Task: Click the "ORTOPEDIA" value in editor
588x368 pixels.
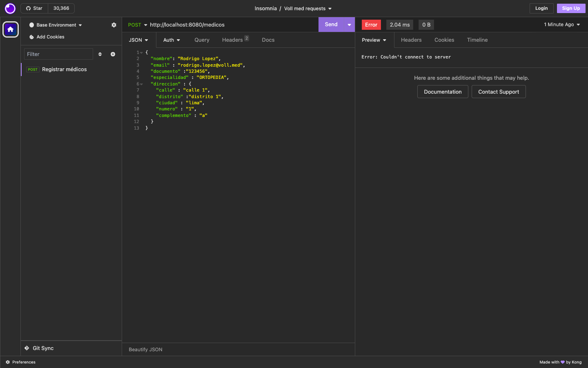Action: tap(212, 78)
